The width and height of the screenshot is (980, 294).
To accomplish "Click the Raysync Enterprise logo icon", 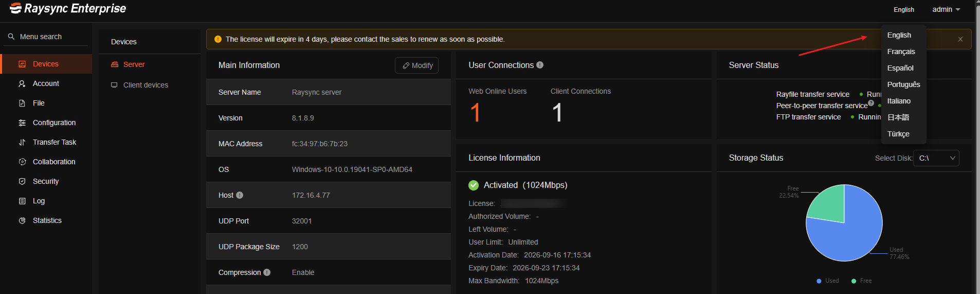I will point(15,8).
